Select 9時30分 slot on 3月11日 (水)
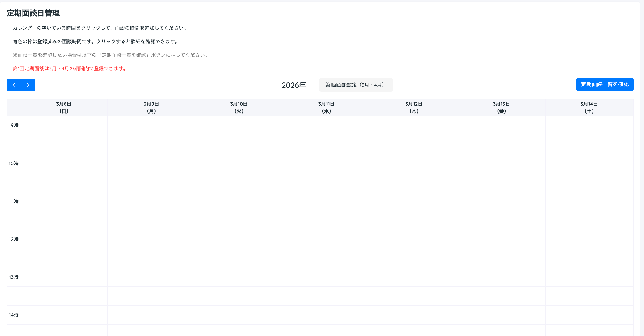The image size is (644, 336). click(326, 144)
